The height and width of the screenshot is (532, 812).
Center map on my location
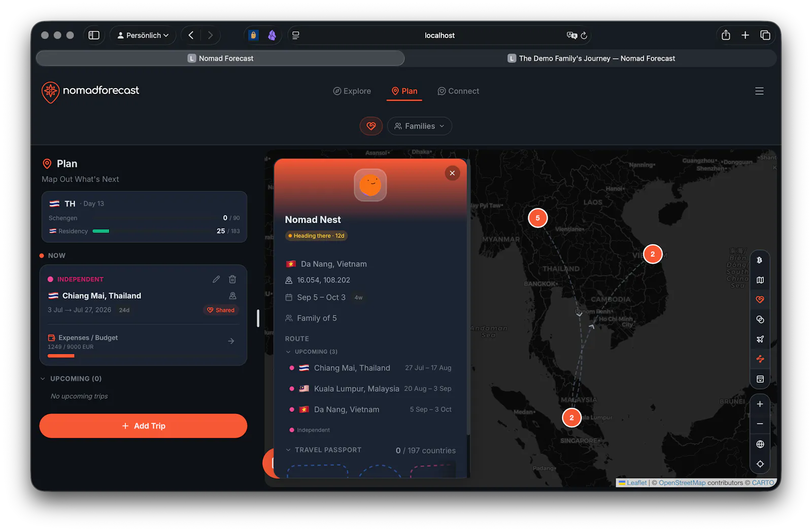[x=760, y=464]
